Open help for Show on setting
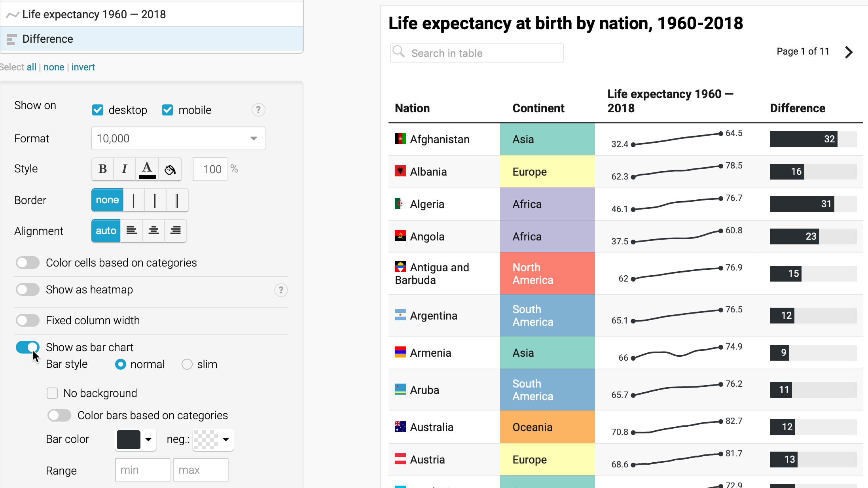Viewport: 868px width, 488px height. tap(258, 110)
